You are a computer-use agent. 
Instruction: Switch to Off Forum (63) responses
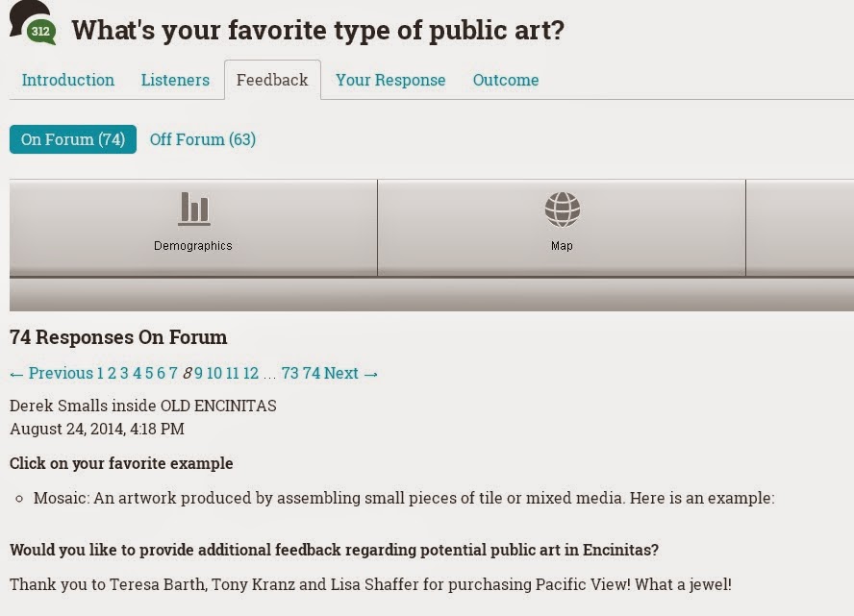(x=203, y=139)
